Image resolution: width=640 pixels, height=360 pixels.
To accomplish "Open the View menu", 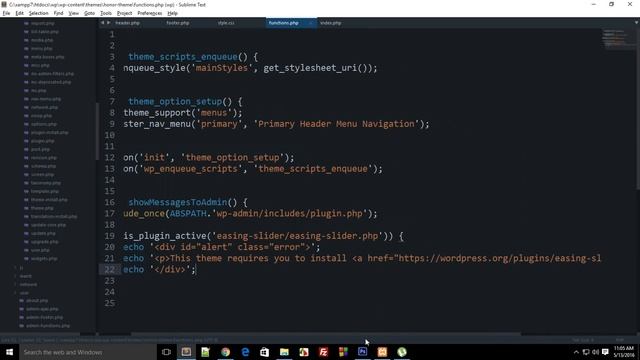I will (73, 13).
